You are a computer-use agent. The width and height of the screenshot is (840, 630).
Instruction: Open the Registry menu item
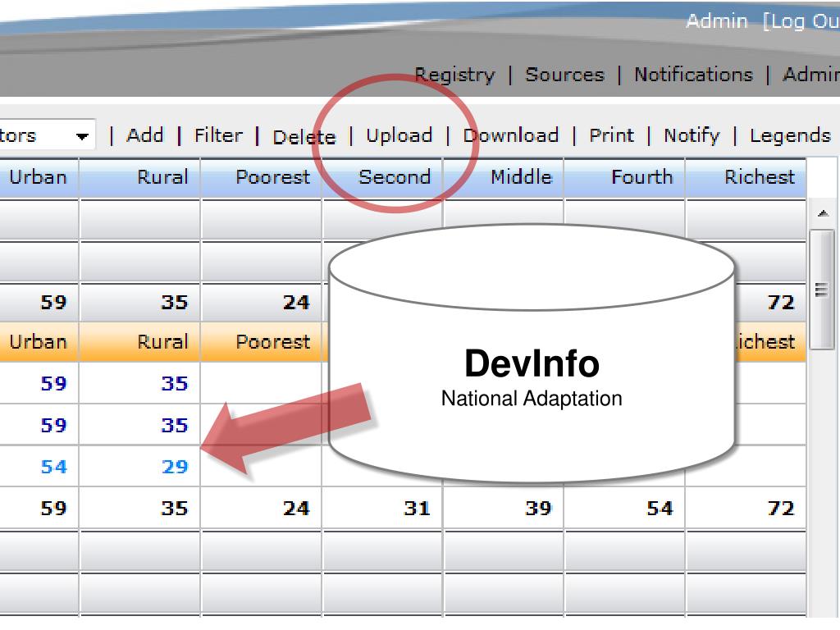click(454, 75)
